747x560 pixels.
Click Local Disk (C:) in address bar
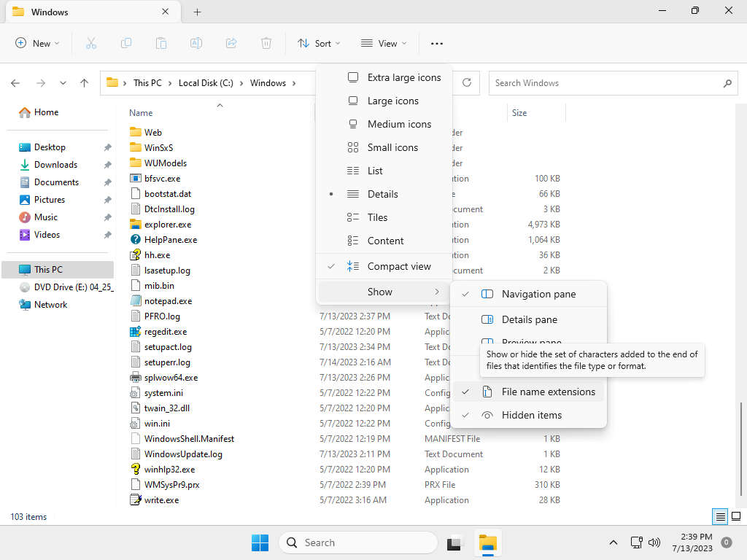click(x=206, y=83)
